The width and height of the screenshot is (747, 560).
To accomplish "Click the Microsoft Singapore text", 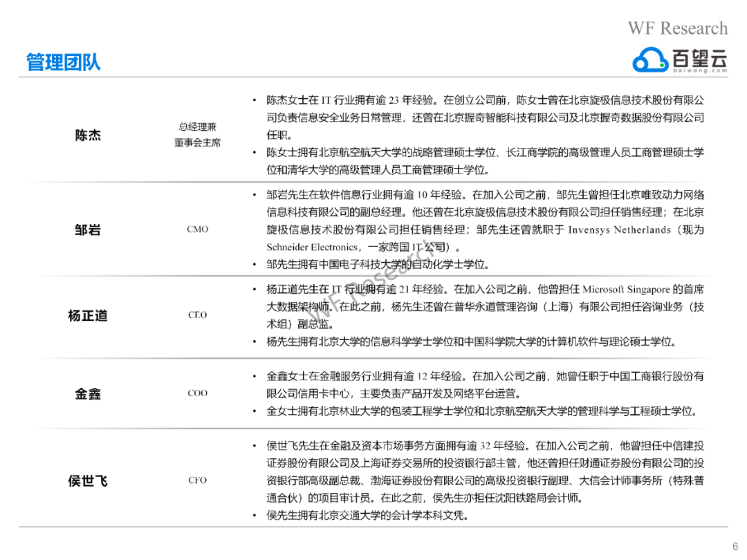I will pos(625,290).
